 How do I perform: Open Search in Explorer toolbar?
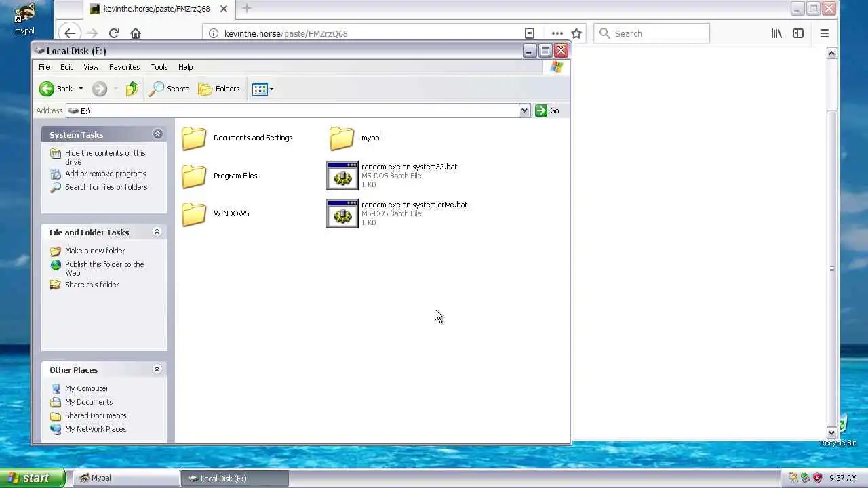(170, 89)
